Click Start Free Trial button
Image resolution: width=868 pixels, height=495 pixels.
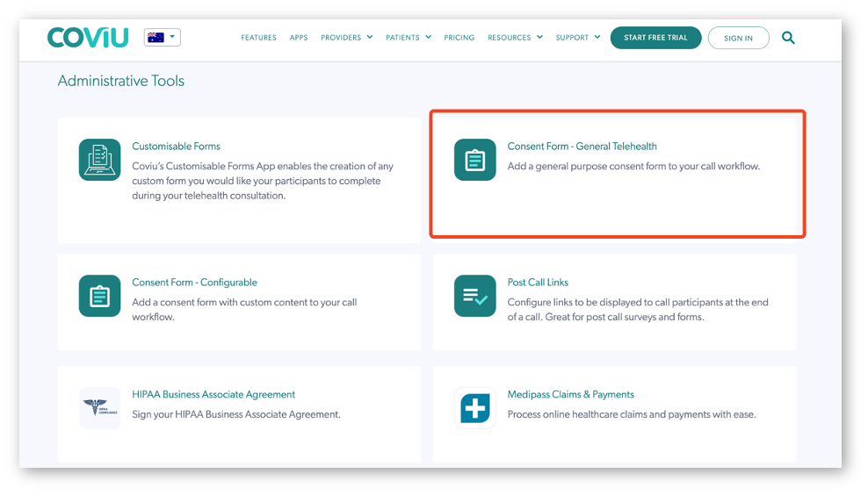coord(655,38)
